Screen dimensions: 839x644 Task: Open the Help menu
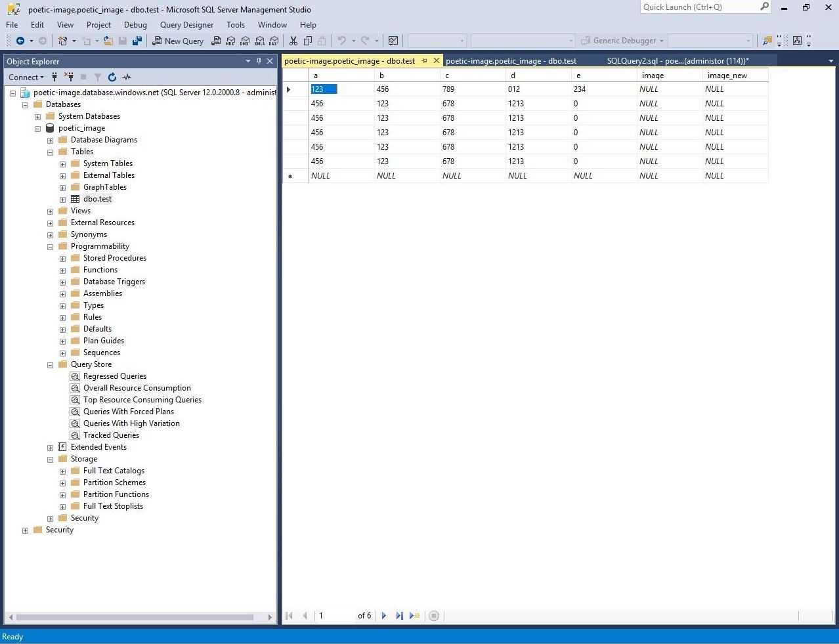(x=308, y=25)
